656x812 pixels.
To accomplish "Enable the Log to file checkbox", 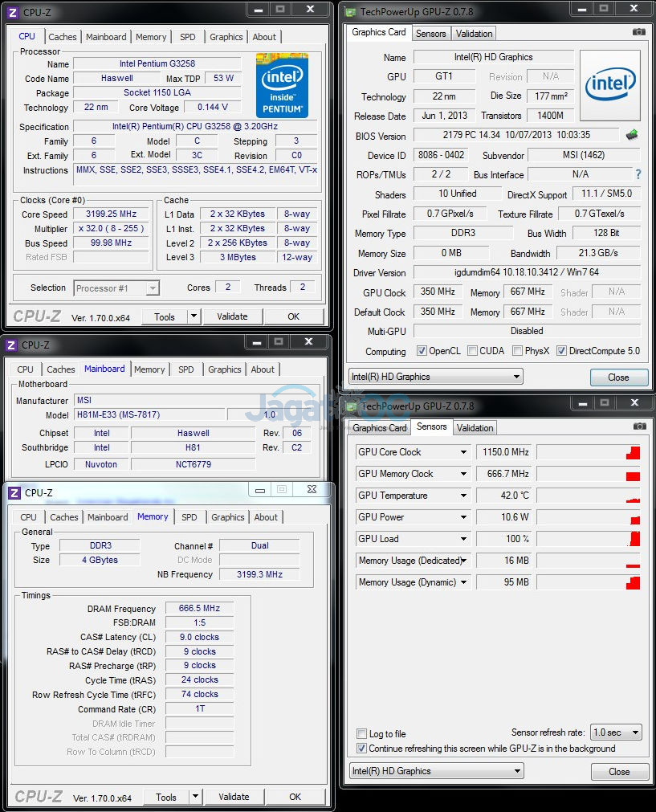I will coord(362,734).
